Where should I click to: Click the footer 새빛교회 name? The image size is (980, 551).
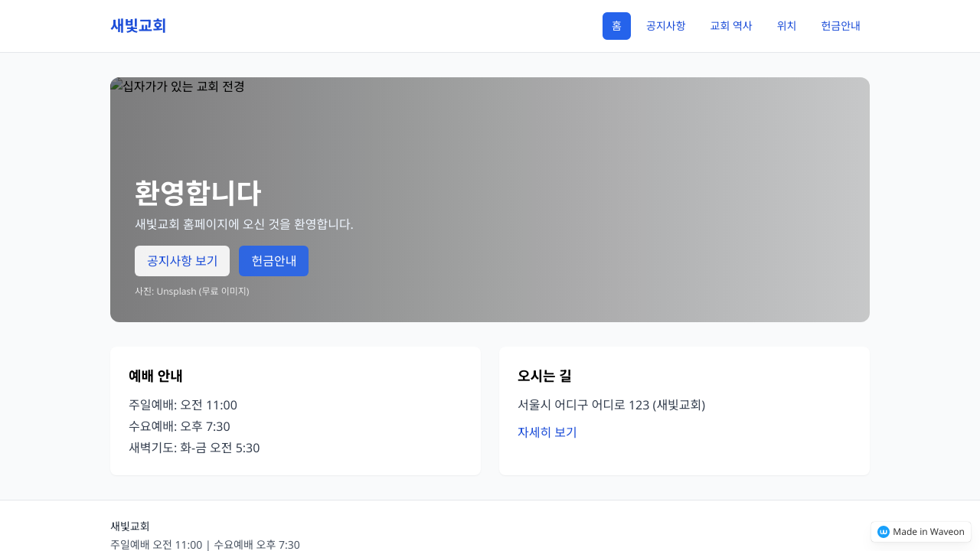(x=130, y=527)
